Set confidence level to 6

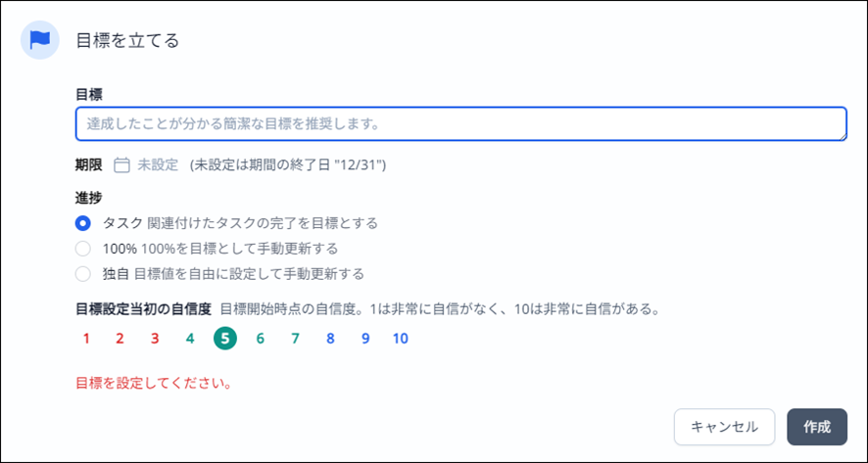[x=261, y=339]
